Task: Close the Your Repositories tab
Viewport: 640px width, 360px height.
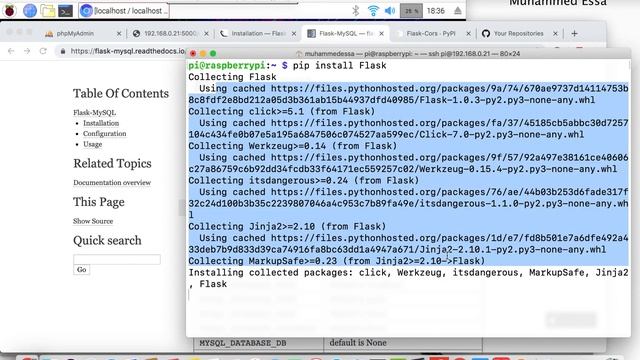Action: click(x=555, y=33)
